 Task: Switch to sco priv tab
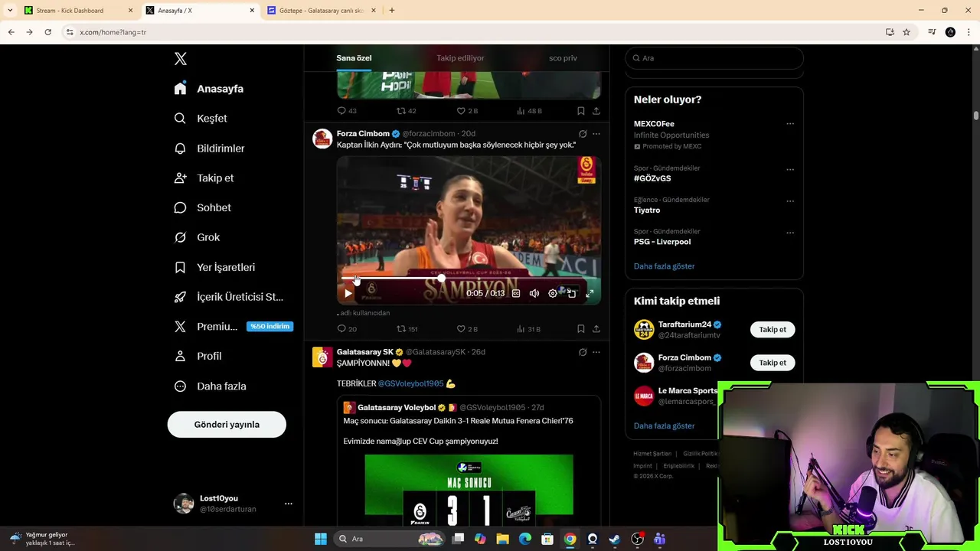(563, 58)
